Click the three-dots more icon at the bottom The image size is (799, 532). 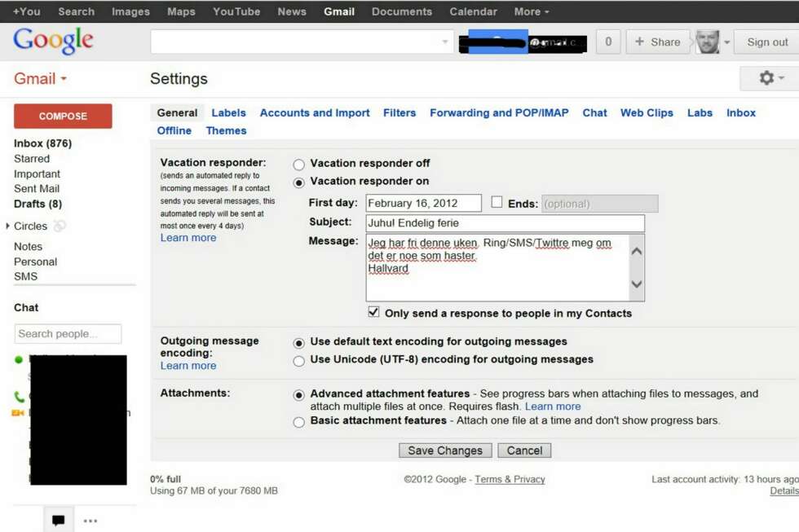(x=90, y=521)
